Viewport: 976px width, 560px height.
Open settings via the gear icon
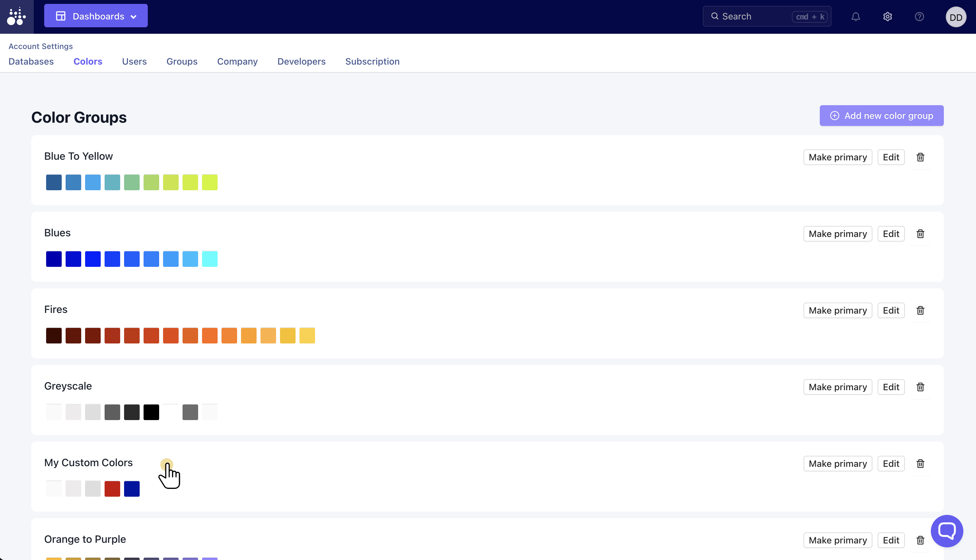pos(887,17)
